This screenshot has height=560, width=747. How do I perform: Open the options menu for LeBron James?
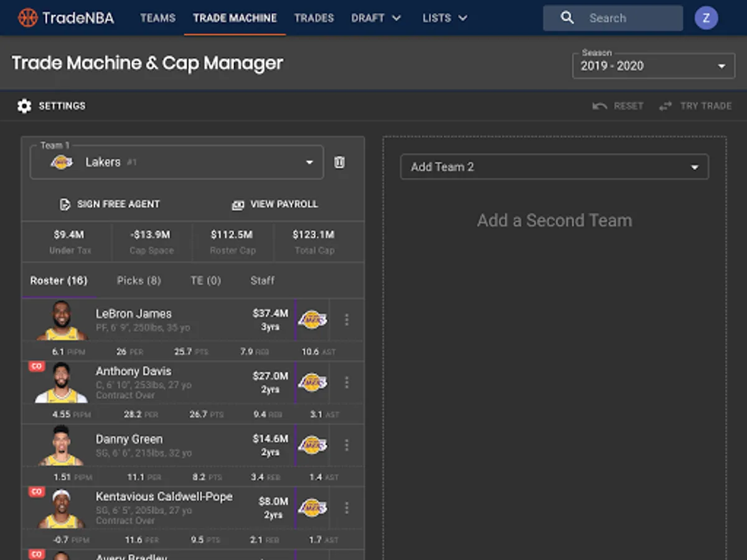pyautogui.click(x=347, y=320)
